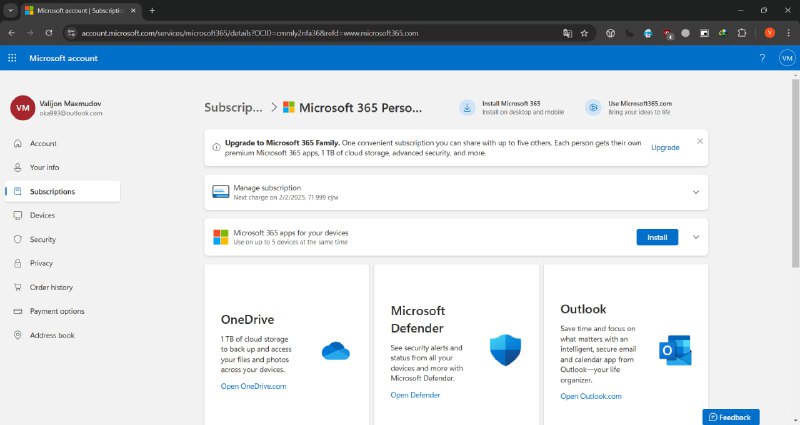This screenshot has height=425, width=800.
Task: Click the Use Microsoft365.com icon
Action: pyautogui.click(x=593, y=108)
